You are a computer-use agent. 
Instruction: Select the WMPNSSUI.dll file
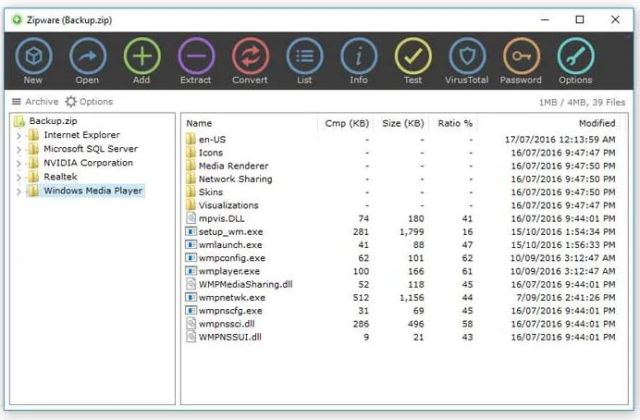click(x=401, y=337)
